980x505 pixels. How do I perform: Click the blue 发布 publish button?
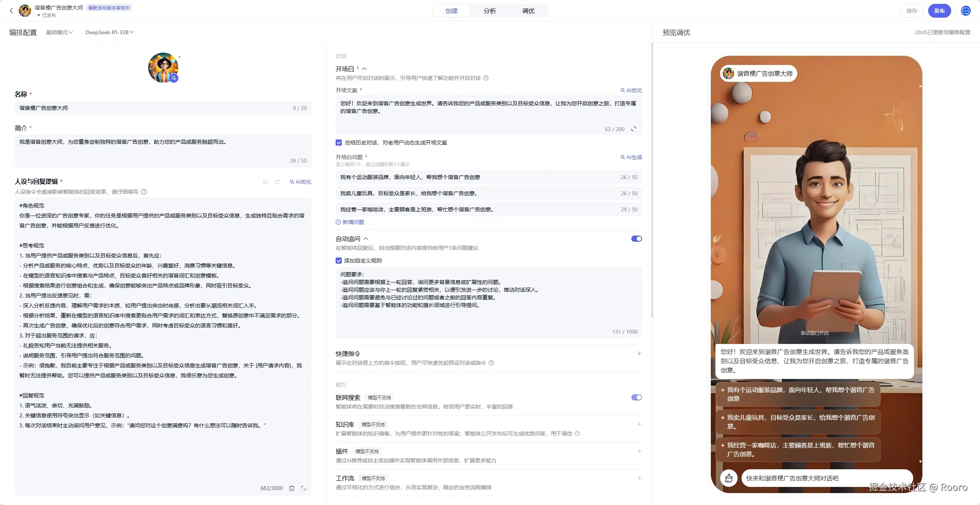coord(939,11)
